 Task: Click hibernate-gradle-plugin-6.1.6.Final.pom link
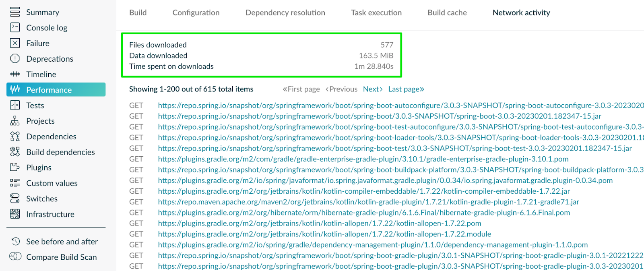point(363,213)
